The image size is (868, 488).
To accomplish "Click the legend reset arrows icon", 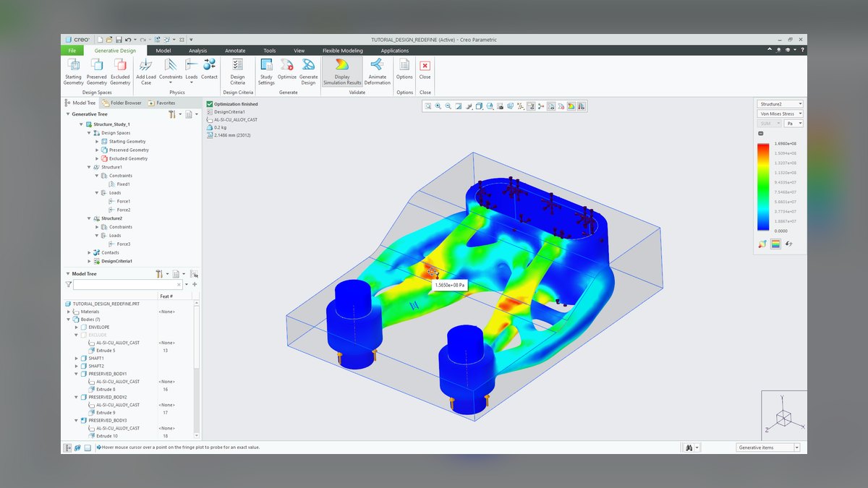I will 788,244.
